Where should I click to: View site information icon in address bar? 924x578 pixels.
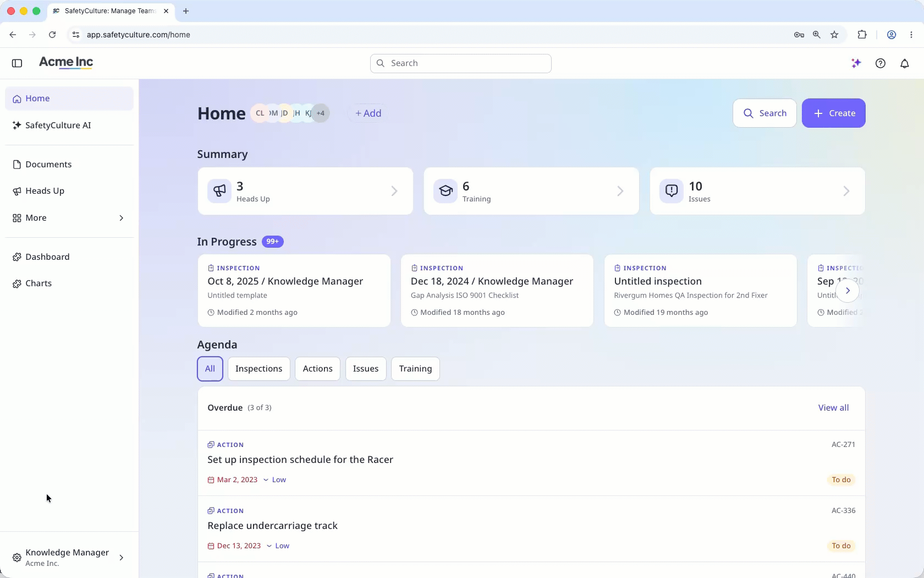76,35
